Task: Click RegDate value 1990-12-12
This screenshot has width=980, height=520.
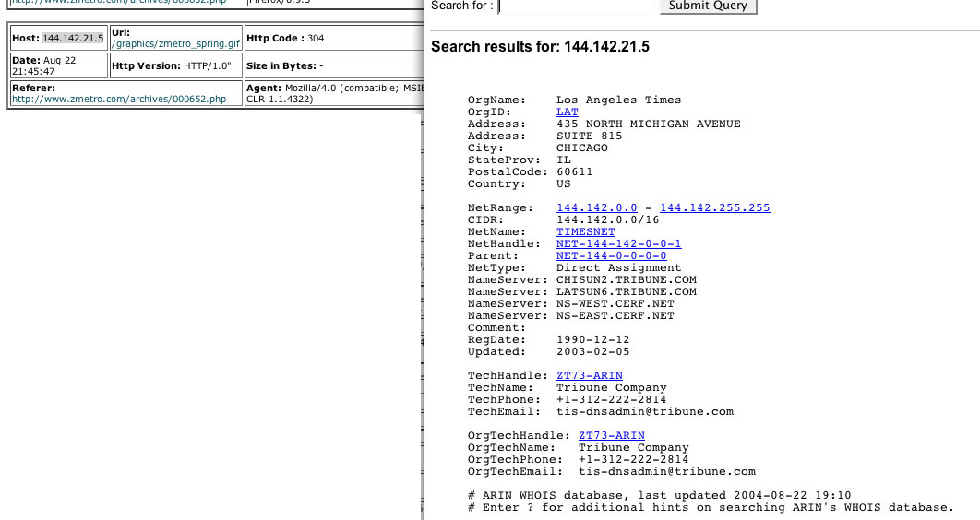Action: [593, 339]
